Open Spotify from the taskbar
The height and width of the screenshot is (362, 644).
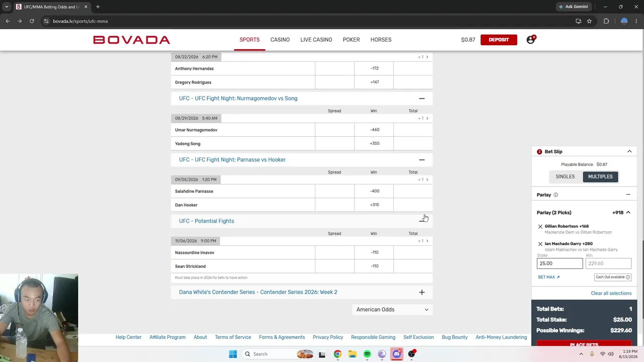[367, 354]
